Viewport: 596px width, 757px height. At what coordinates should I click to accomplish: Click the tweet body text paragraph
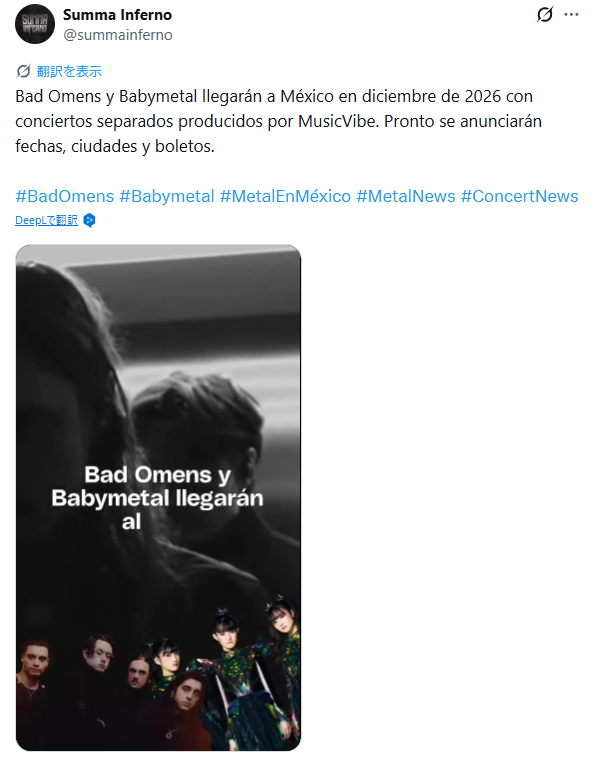(x=278, y=121)
